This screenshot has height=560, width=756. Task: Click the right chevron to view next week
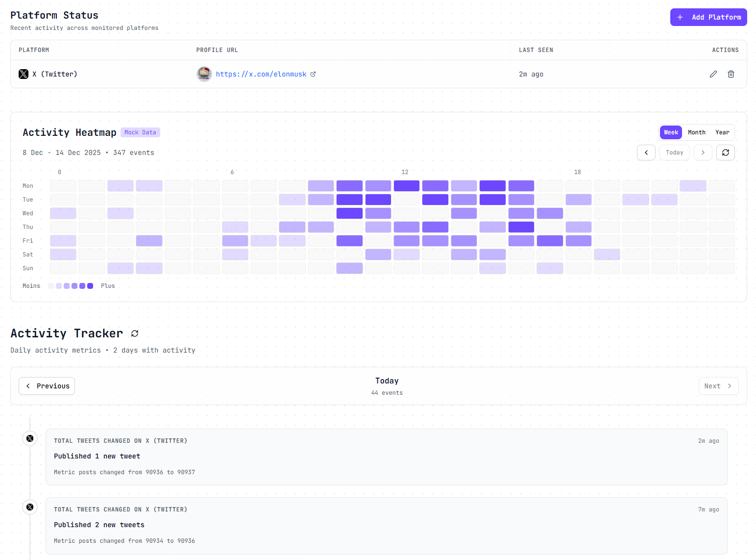(x=703, y=153)
